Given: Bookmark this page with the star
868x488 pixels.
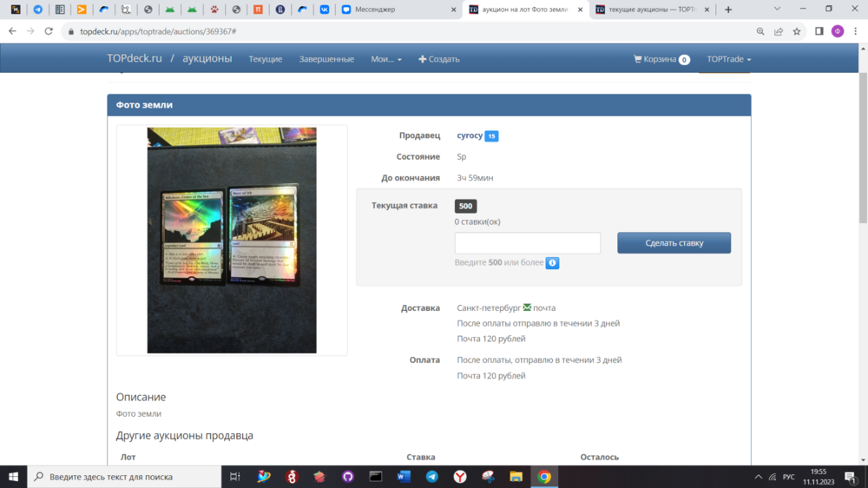Looking at the screenshot, I should click(x=797, y=31).
